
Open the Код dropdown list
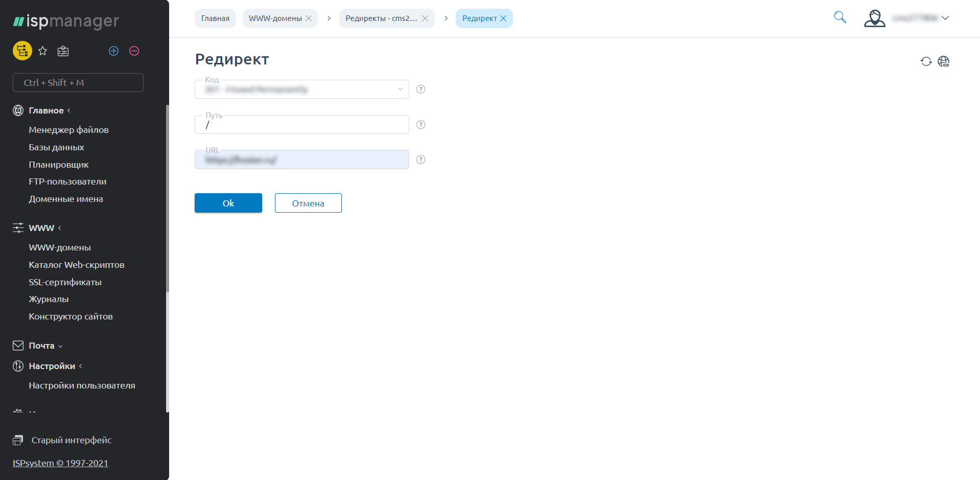[301, 89]
